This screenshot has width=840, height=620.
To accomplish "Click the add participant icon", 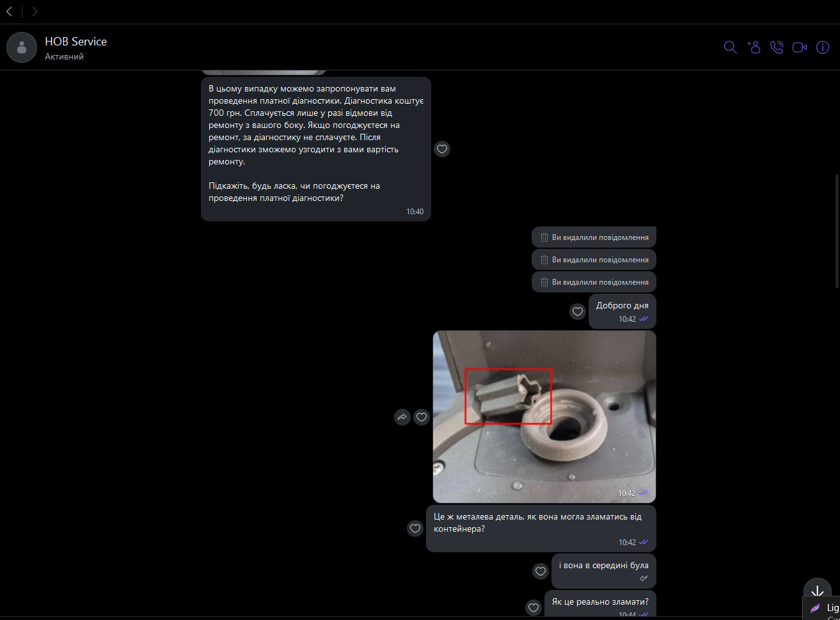I will 754,47.
